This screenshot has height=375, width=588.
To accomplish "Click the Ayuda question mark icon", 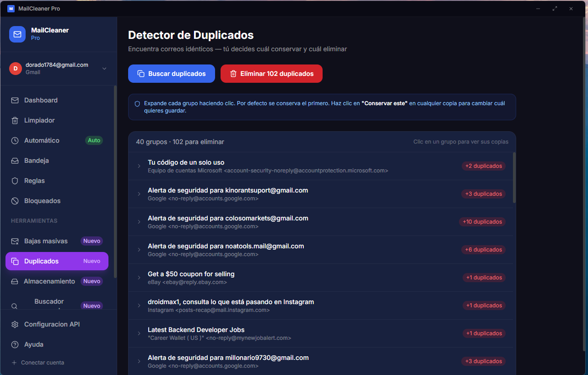I will (x=15, y=344).
